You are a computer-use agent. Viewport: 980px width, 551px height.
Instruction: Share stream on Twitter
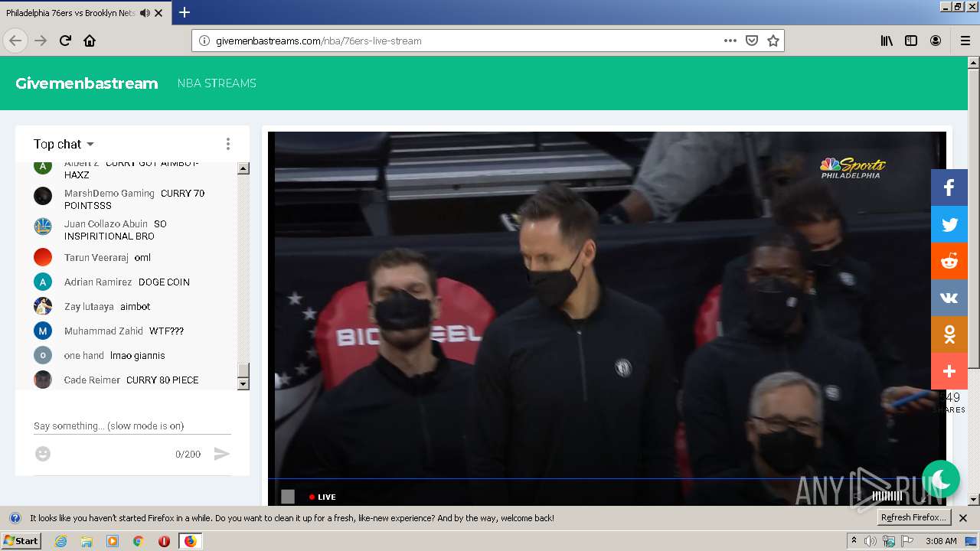[949, 224]
